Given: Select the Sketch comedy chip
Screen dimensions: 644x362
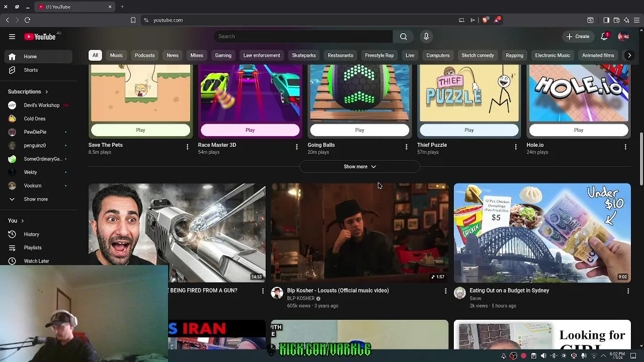Looking at the screenshot, I should click(x=477, y=55).
